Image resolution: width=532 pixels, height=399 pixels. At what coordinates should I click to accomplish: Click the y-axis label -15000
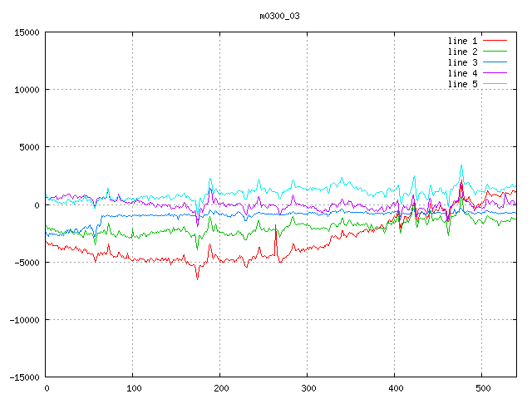click(24, 377)
